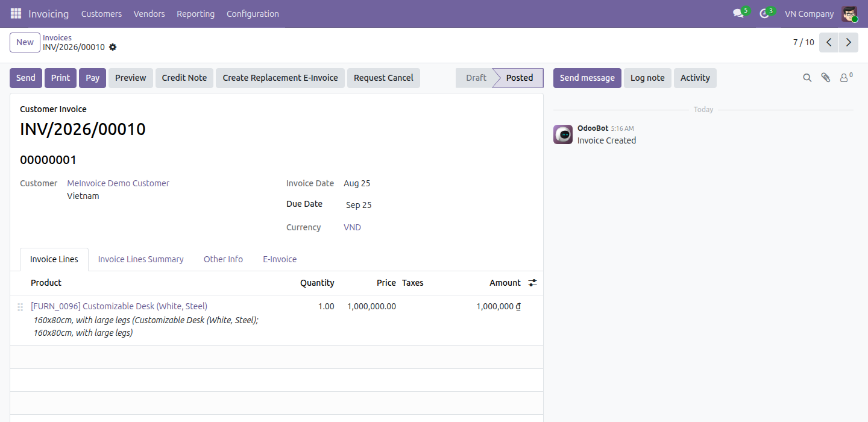Click the Send button
The height and width of the screenshot is (422, 868).
point(26,78)
